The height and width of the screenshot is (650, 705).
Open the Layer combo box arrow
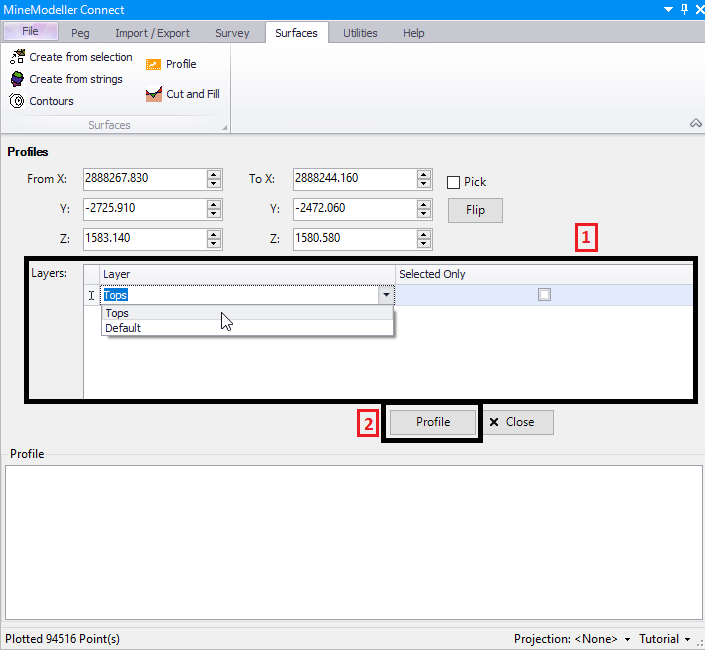point(385,295)
